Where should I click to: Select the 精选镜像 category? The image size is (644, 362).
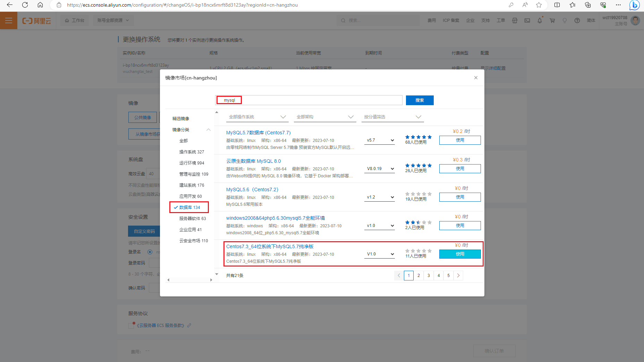(x=181, y=119)
